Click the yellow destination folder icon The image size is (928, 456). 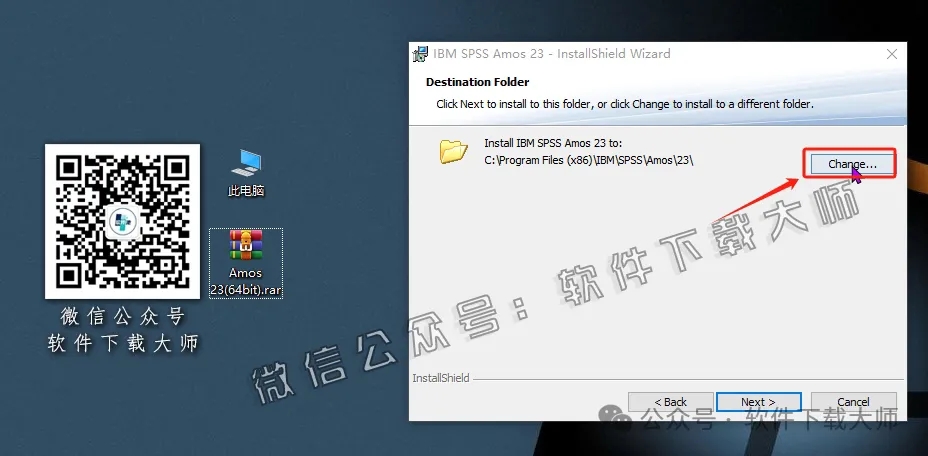(x=453, y=152)
